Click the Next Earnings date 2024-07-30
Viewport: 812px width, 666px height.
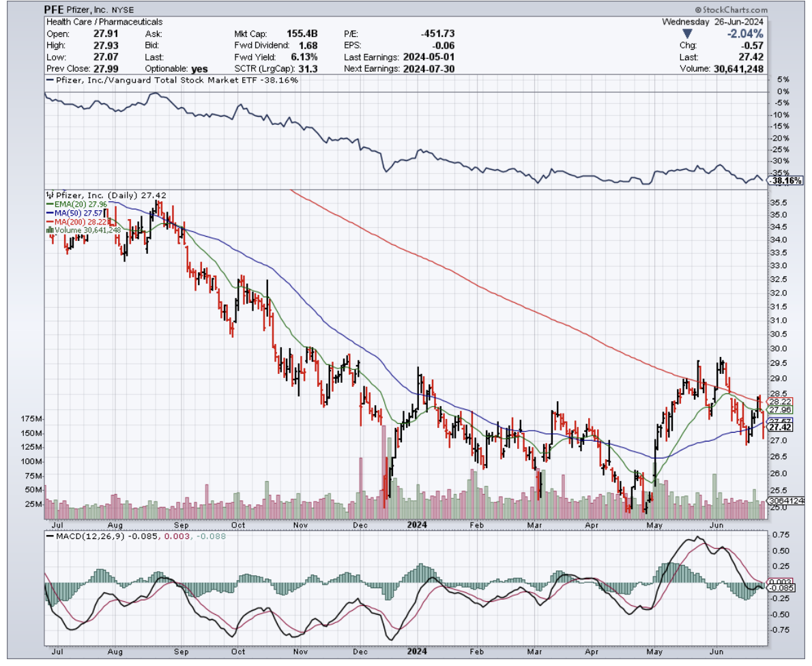(429, 69)
